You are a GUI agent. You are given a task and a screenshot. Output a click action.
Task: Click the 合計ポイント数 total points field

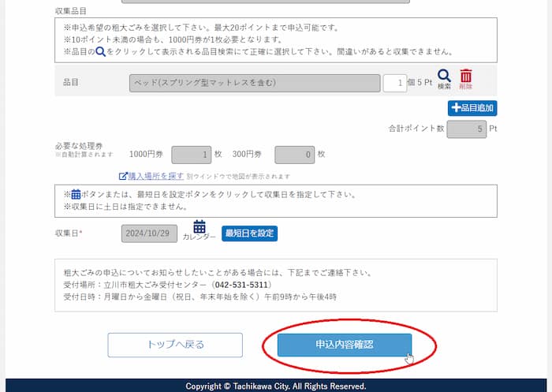pyautogui.click(x=466, y=129)
